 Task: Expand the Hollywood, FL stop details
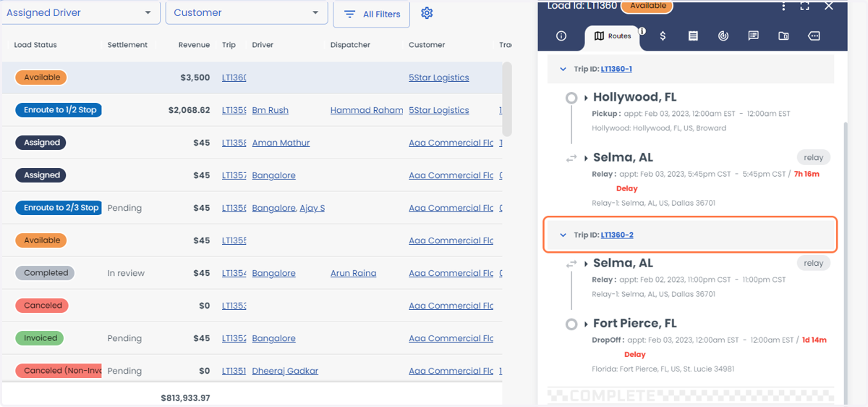[587, 98]
